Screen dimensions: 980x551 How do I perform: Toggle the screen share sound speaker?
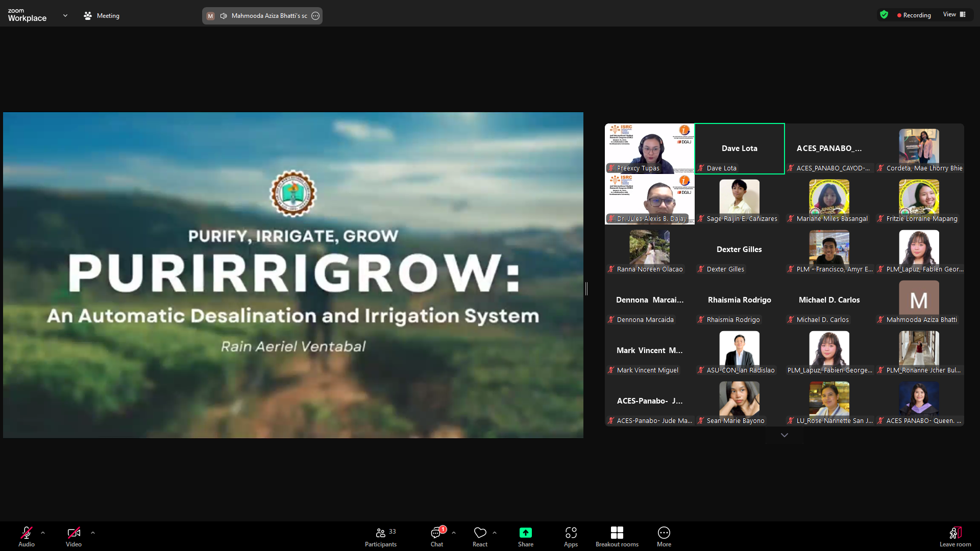[224, 16]
